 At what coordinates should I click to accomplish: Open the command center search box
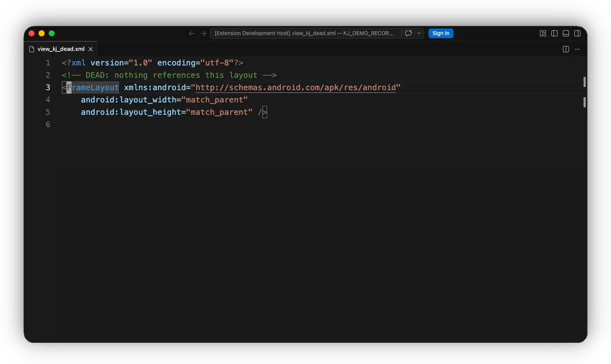304,33
